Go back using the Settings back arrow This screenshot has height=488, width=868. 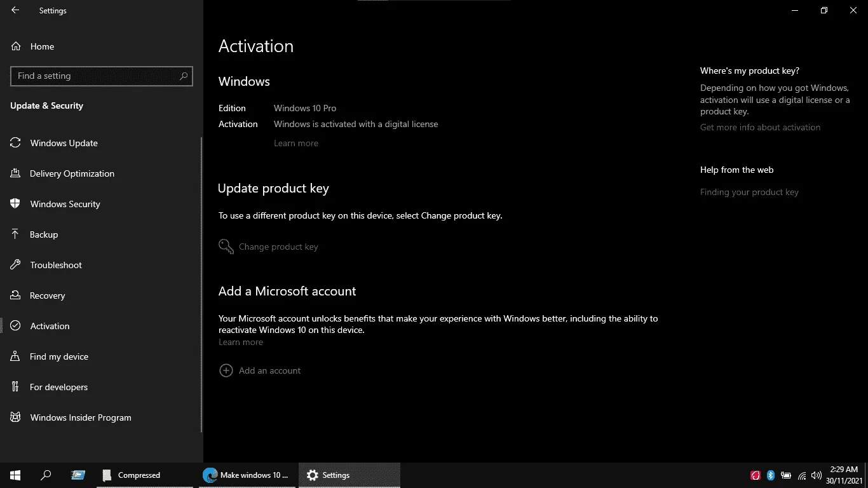[15, 10]
